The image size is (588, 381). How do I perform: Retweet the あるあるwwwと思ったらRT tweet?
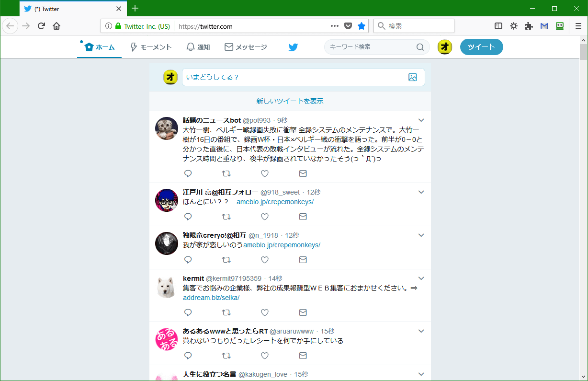pos(226,356)
